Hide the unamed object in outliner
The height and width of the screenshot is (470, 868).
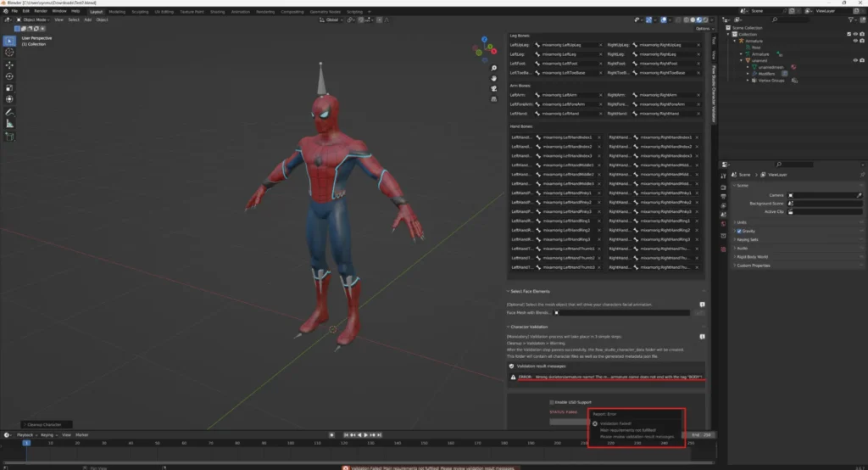(855, 60)
